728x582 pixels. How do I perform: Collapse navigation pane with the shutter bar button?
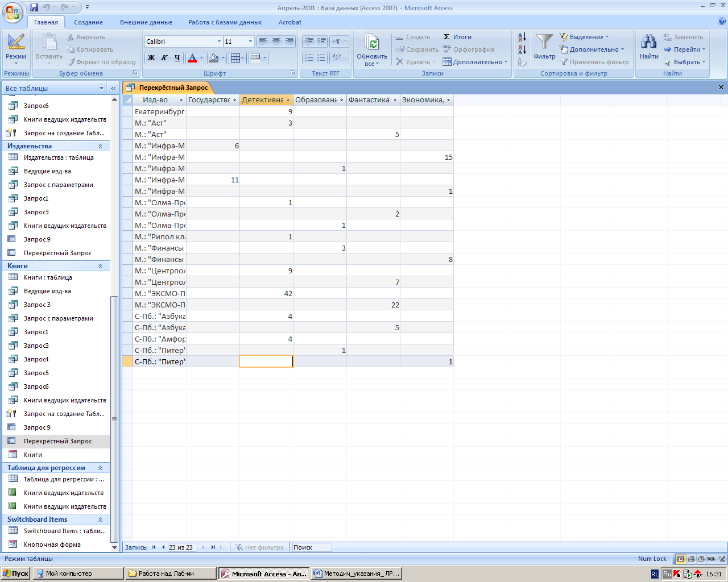pyautogui.click(x=113, y=88)
